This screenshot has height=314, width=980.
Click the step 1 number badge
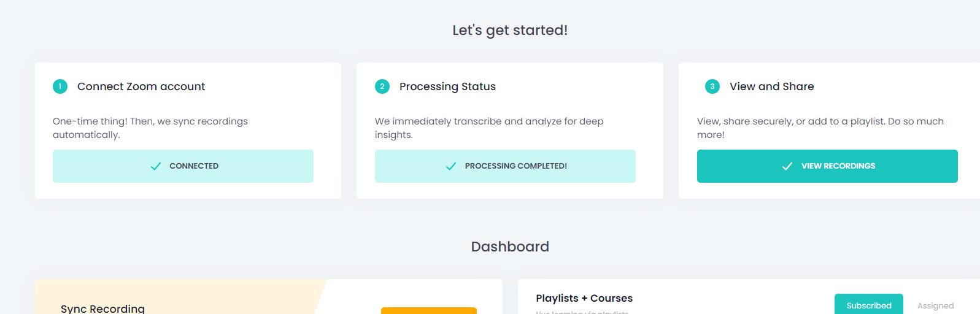(x=60, y=86)
